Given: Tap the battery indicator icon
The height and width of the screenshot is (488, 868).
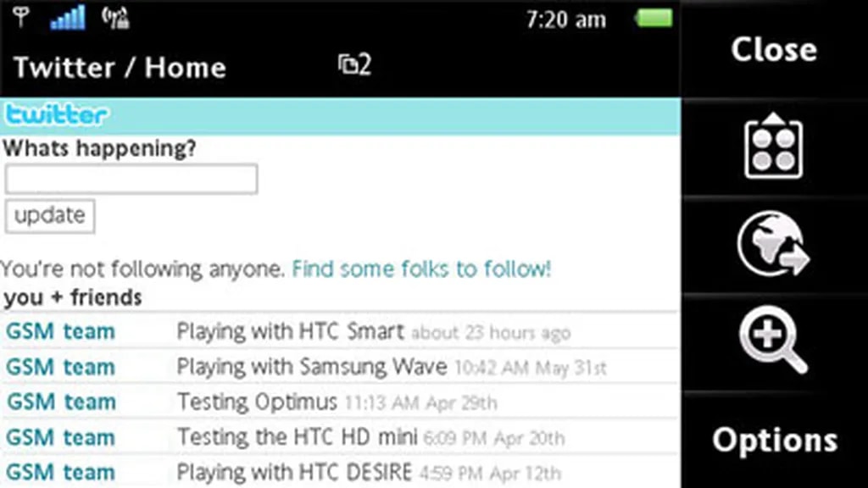Looking at the screenshot, I should [x=654, y=19].
